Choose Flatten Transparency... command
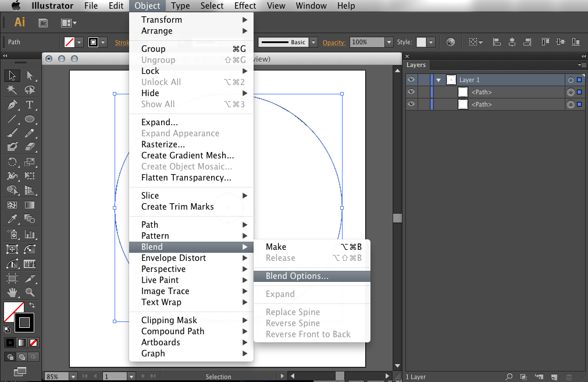This screenshot has height=382, width=588. click(191, 178)
